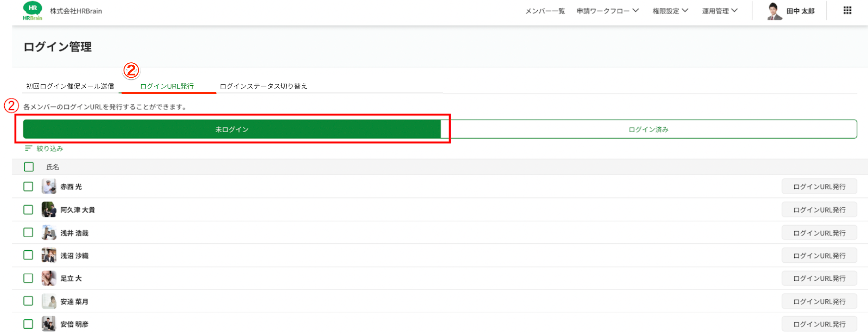
Task: Select the ログイン済み segment
Action: point(649,129)
